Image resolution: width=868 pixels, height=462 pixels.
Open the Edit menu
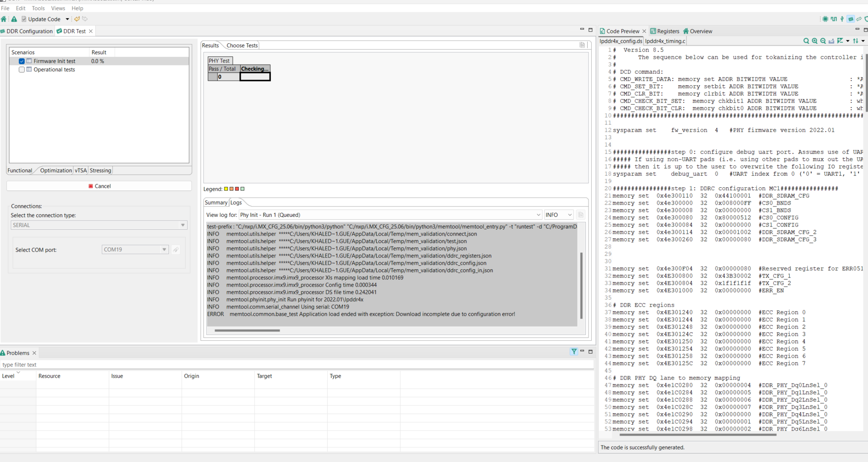pos(21,8)
